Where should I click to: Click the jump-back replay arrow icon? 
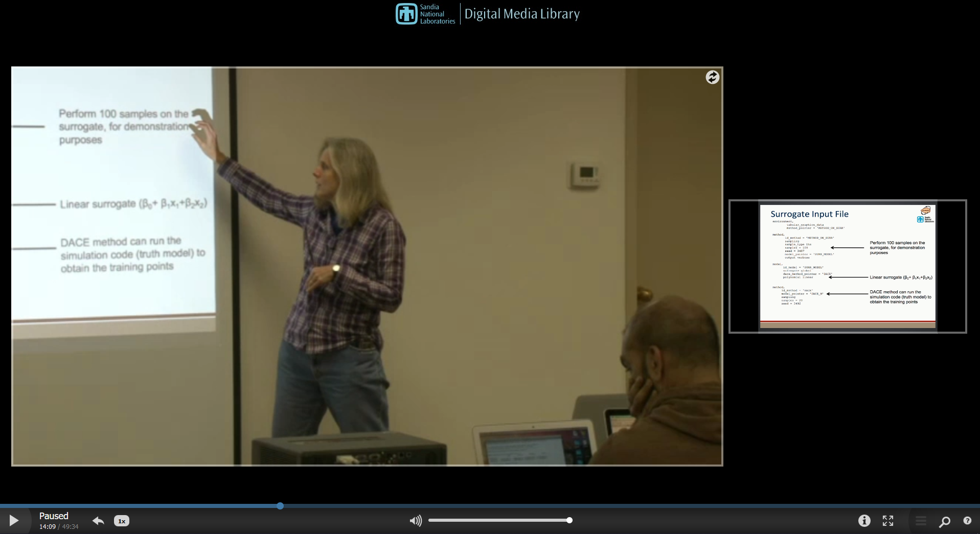[x=98, y=521]
